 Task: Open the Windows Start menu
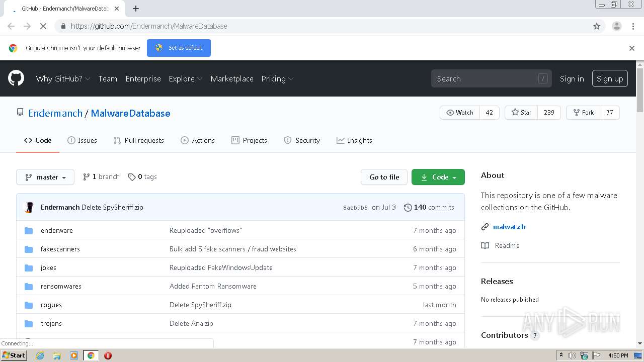click(14, 355)
